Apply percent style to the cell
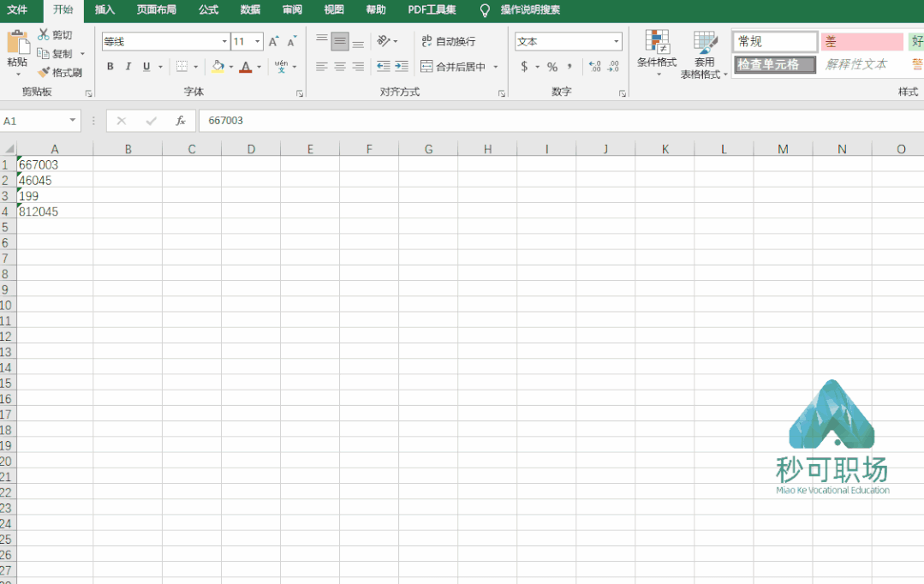Image resolution: width=924 pixels, height=584 pixels. pos(552,67)
